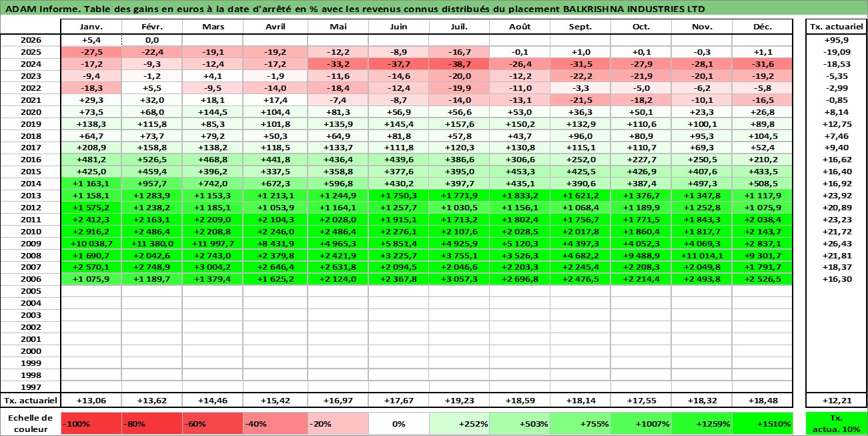This screenshot has width=868, height=436.
Task: Click the 'Oct.' column header
Action: tap(641, 27)
